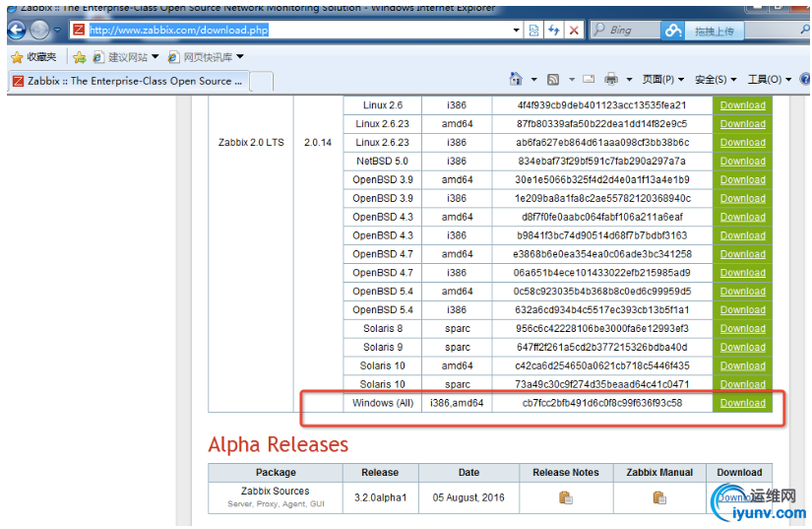The height and width of the screenshot is (529, 812).
Task: Click the RSS feeds icon
Action: (x=553, y=79)
